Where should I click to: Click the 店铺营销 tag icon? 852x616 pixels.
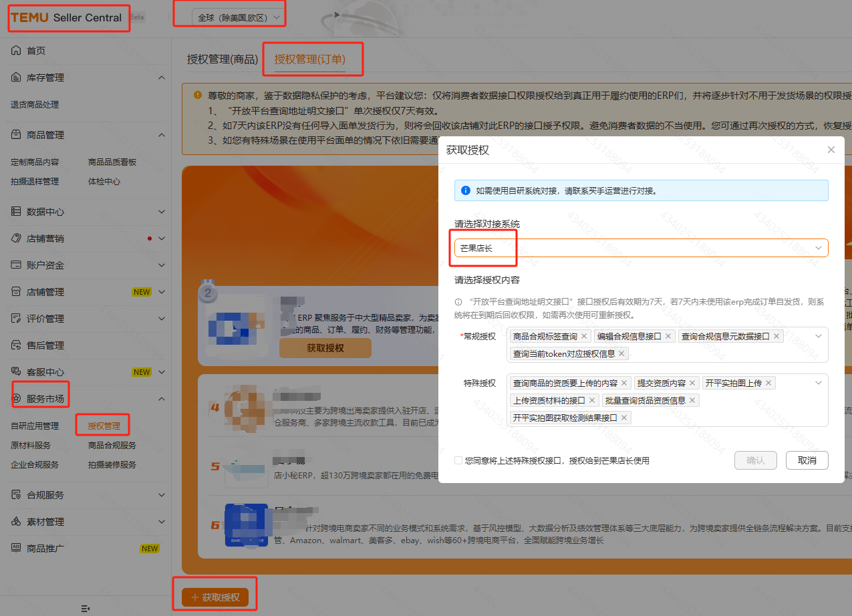tap(16, 239)
